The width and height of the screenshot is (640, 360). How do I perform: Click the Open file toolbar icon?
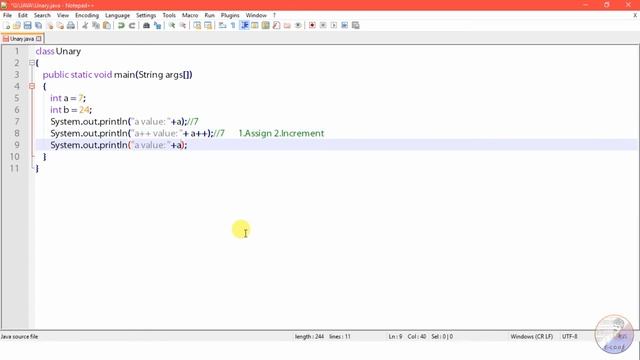[x=17, y=25]
